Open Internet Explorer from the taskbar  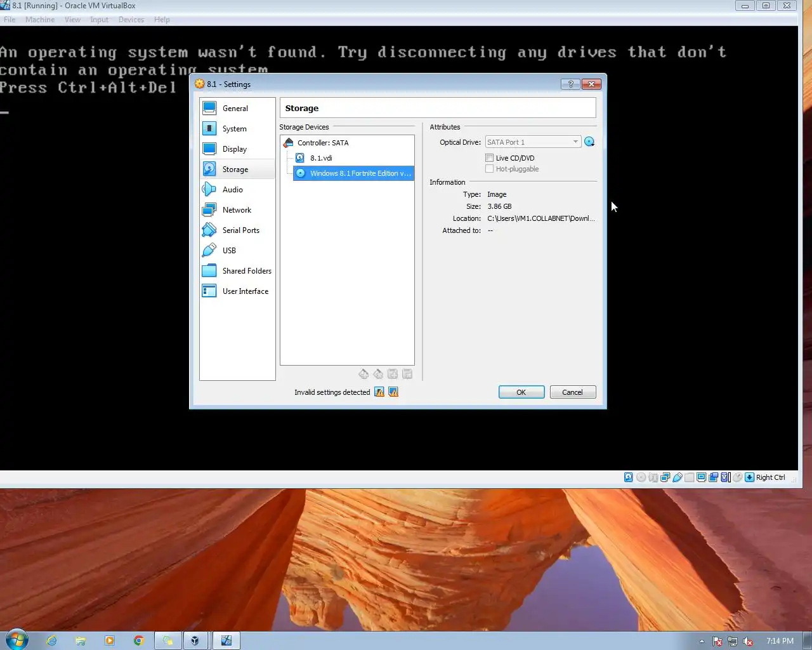pos(51,640)
